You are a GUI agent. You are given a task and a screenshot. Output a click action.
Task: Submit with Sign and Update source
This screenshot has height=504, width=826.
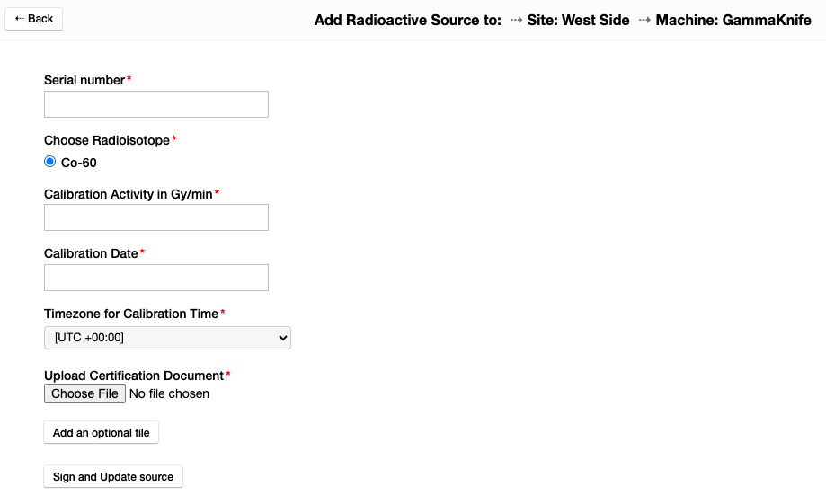point(113,476)
